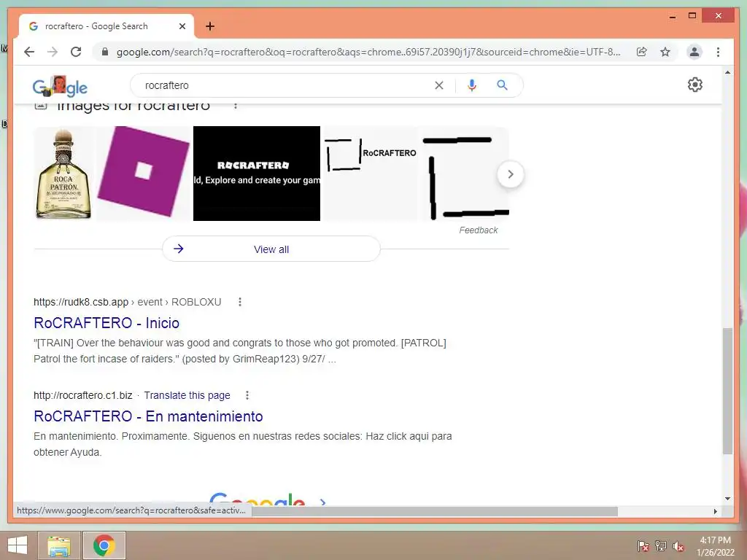Open options for the rocraftero.c1.biz result
This screenshot has width=747, height=560.
tap(247, 395)
